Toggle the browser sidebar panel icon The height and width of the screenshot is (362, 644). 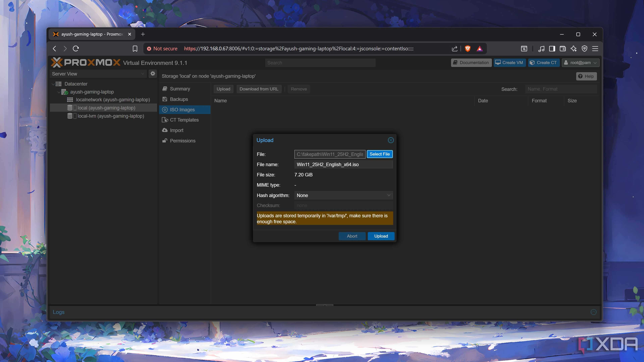tap(552, 48)
